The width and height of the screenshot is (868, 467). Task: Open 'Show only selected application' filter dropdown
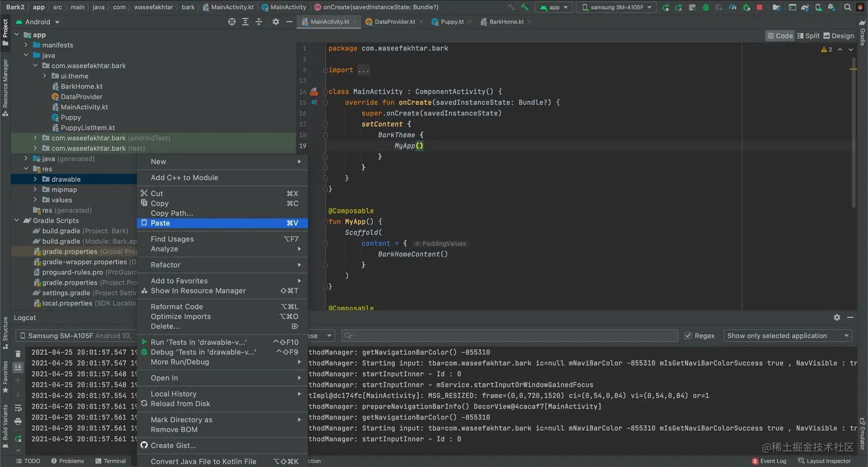[x=788, y=336]
